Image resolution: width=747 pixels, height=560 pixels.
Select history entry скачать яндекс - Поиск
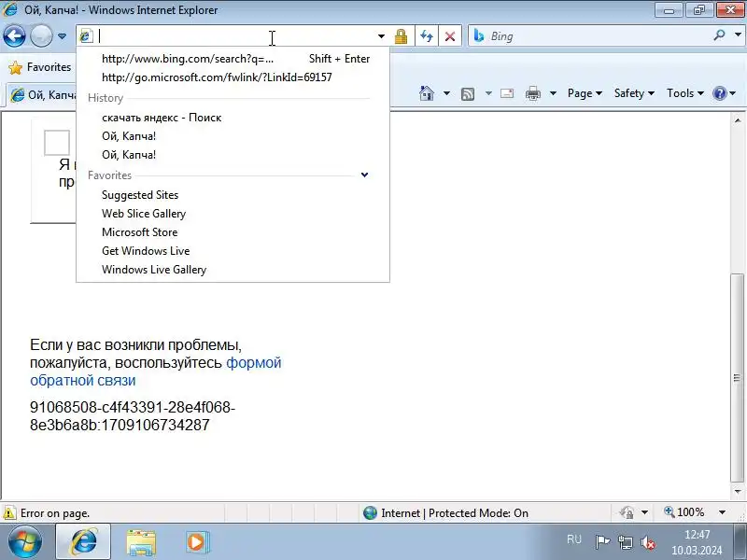coord(233,118)
